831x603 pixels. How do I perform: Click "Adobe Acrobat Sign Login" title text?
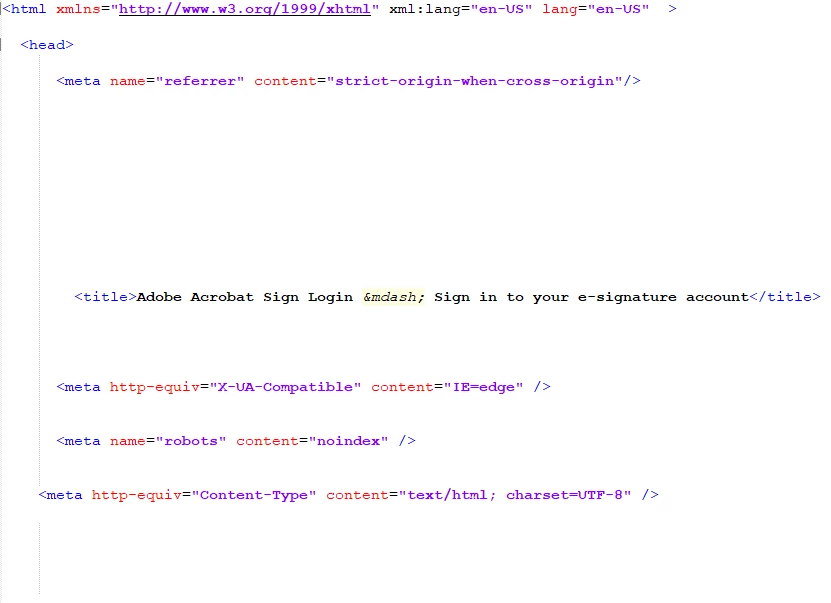[245, 297]
